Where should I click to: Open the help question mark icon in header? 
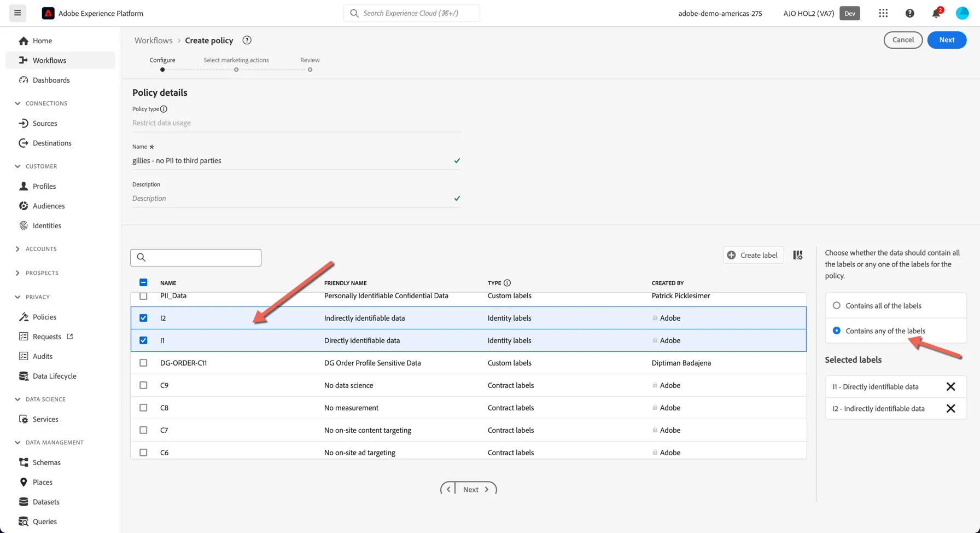tap(910, 13)
